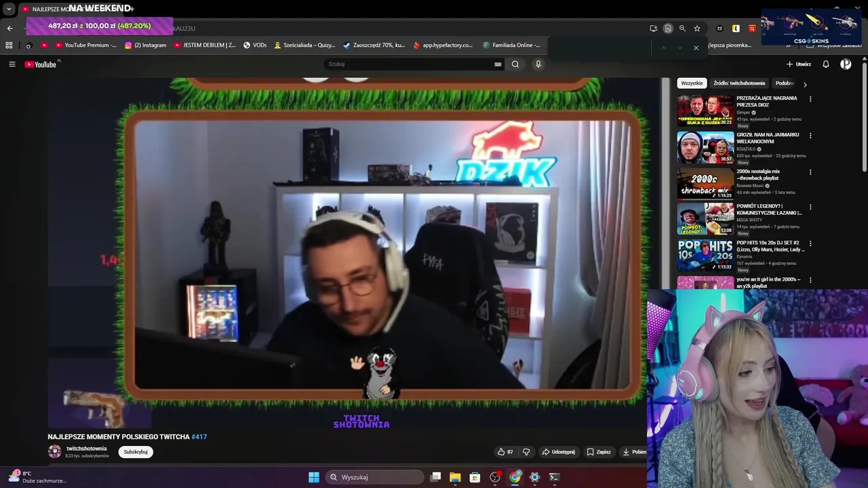Viewport: 868px width, 488px height.
Task: Close the find bar with X
Action: [x=696, y=47]
